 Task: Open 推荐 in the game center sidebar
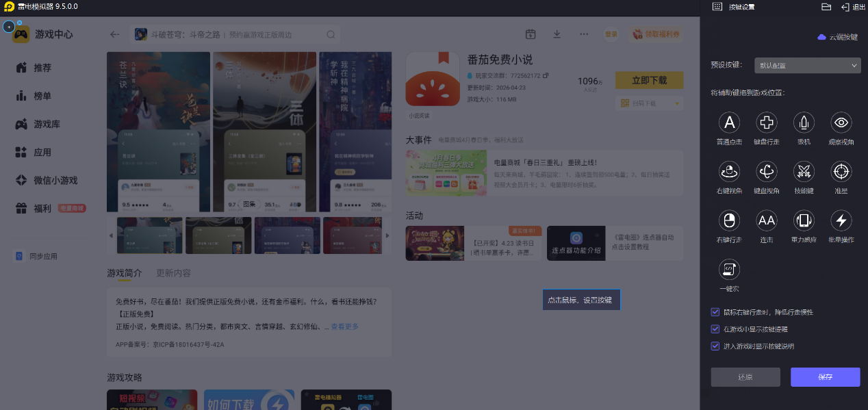pos(42,68)
